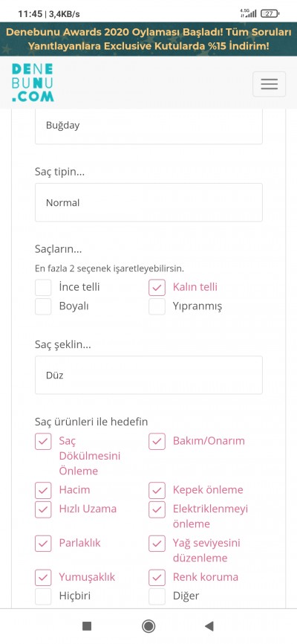Enable the Boyalı option
The width and height of the screenshot is (297, 644).
click(x=43, y=306)
